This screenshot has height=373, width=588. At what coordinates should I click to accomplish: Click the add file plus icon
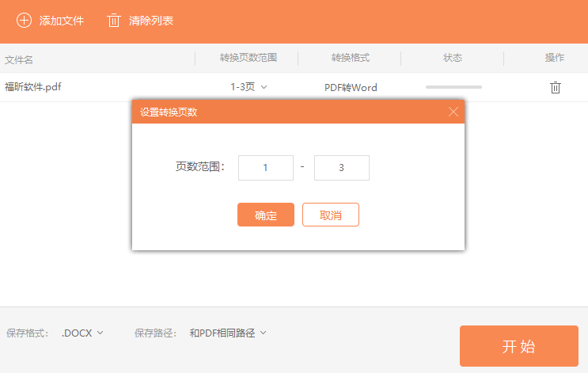pyautogui.click(x=24, y=21)
